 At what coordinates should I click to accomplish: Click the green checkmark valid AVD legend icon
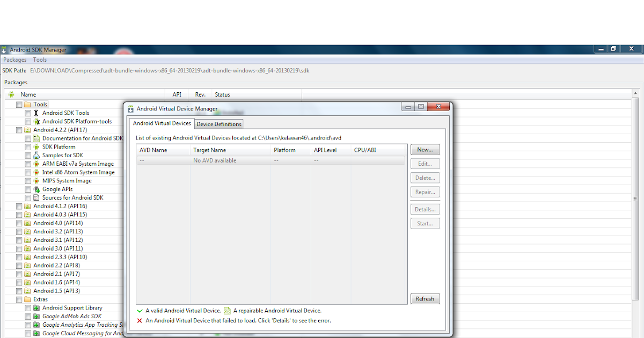pyautogui.click(x=140, y=311)
